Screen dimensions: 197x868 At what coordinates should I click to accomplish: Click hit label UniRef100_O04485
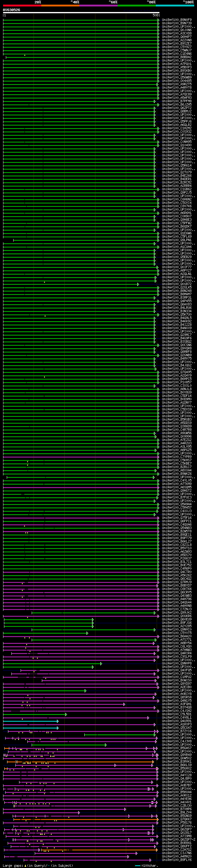coord(176,81)
